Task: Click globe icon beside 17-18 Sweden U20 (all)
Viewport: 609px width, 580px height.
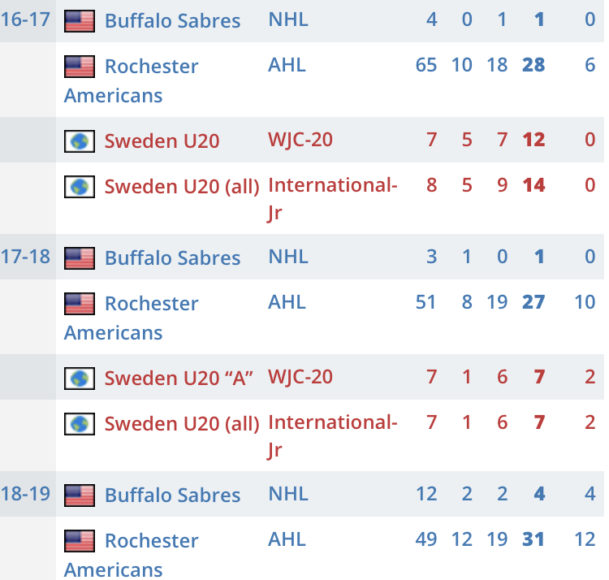Action: pyautogui.click(x=79, y=424)
